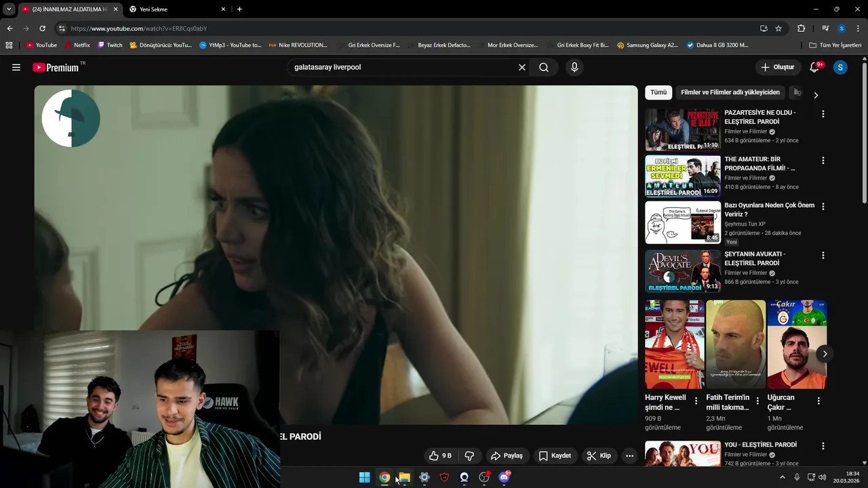Open options for Uğurcan Çakır short
This screenshot has height=488, width=868.
(x=818, y=401)
